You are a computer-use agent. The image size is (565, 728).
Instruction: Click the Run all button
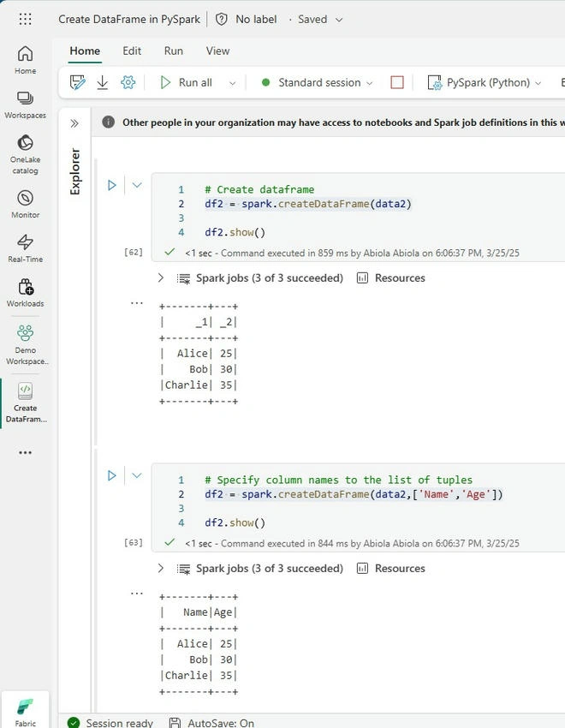pyautogui.click(x=186, y=82)
